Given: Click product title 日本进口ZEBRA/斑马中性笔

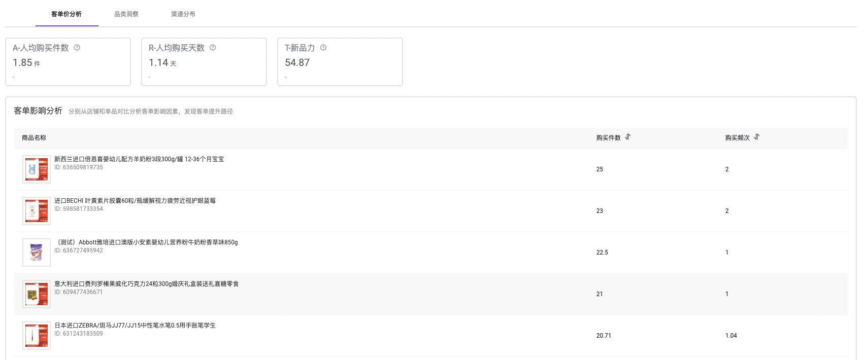Looking at the screenshot, I should pyautogui.click(x=135, y=326).
